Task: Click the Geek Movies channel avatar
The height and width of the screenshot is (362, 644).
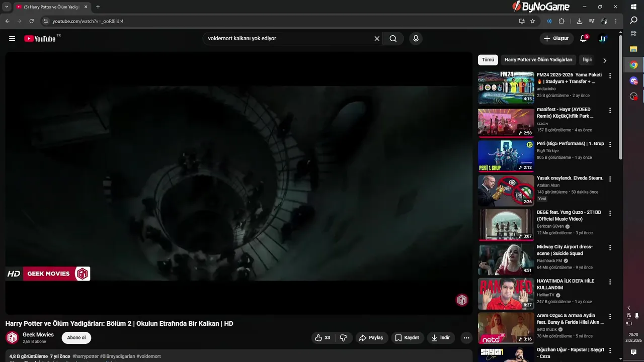Action: point(12,338)
